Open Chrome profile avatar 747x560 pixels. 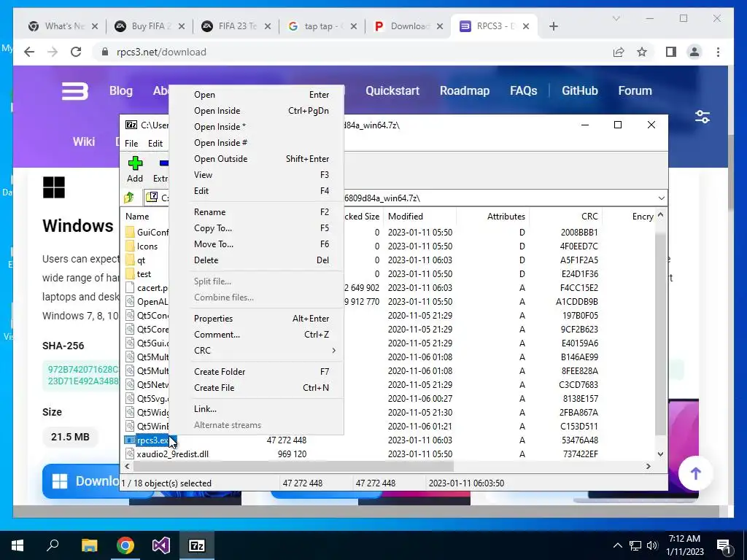(x=694, y=52)
